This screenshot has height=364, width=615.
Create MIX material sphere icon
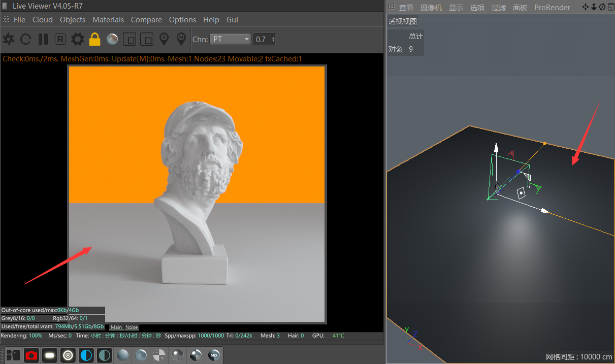[214, 355]
